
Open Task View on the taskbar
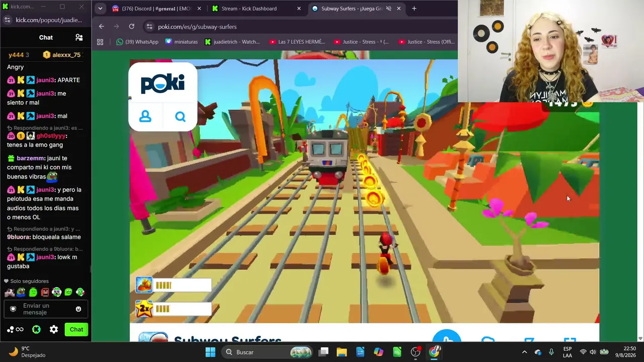click(x=324, y=352)
